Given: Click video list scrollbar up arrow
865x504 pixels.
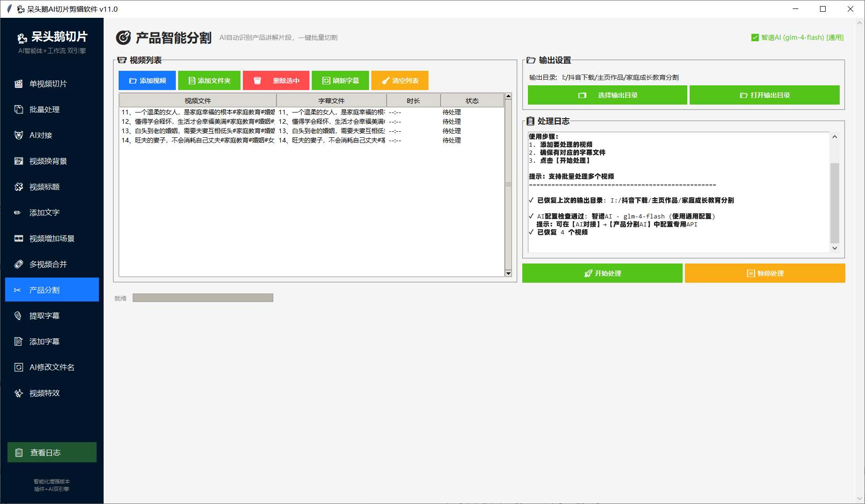Looking at the screenshot, I should click(508, 96).
